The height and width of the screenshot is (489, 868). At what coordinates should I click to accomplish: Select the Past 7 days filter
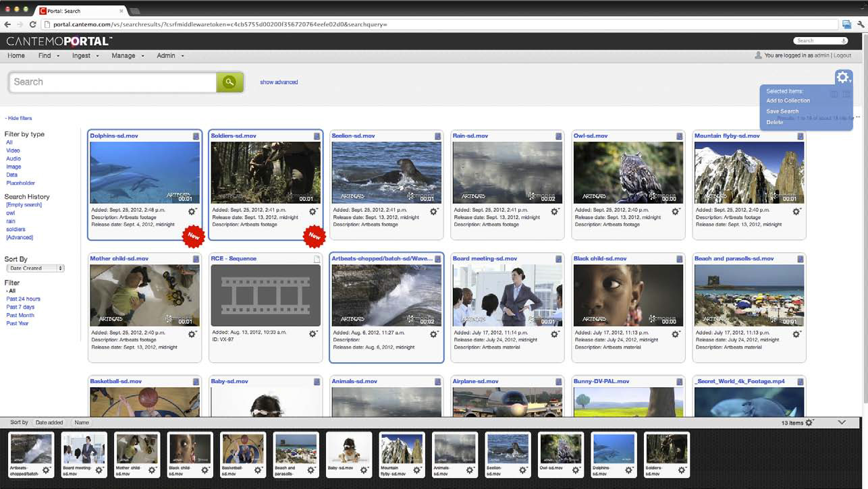point(20,307)
